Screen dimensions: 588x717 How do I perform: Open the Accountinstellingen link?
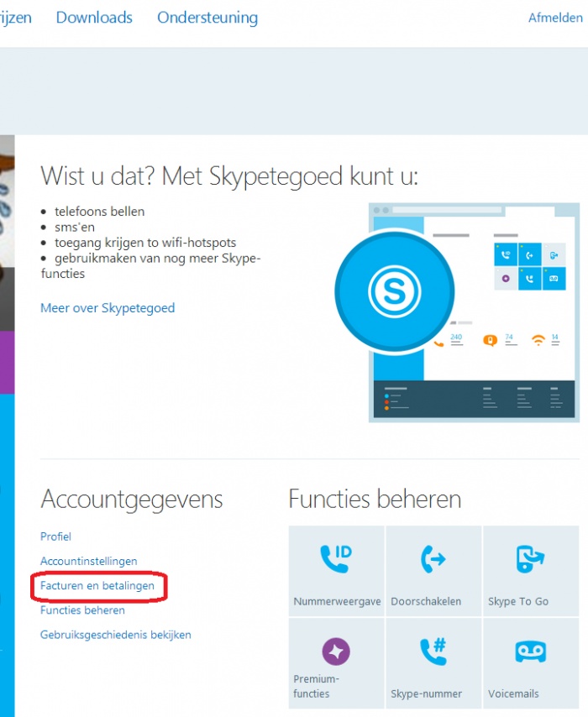coord(89,561)
